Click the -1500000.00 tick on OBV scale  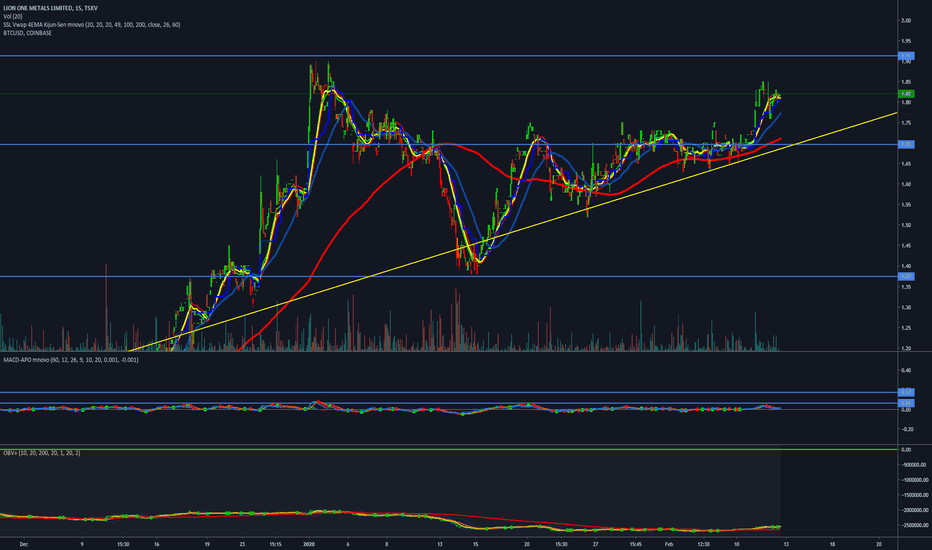[x=914, y=495]
